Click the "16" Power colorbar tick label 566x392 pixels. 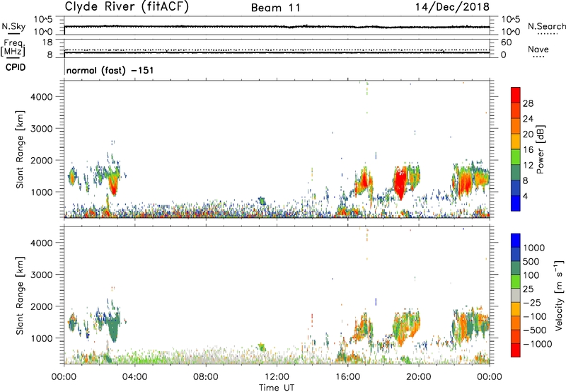pyautogui.click(x=528, y=149)
